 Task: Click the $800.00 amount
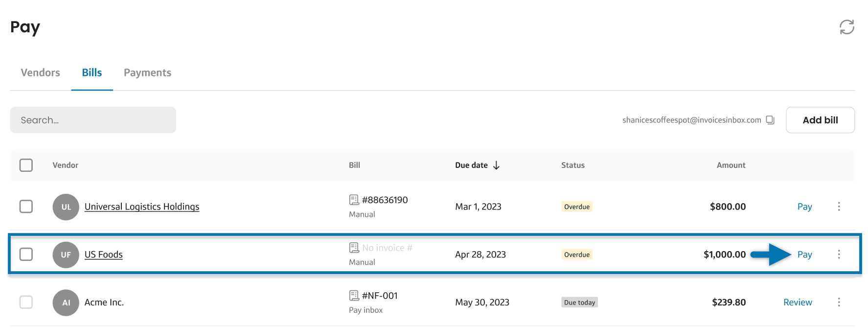click(x=728, y=207)
